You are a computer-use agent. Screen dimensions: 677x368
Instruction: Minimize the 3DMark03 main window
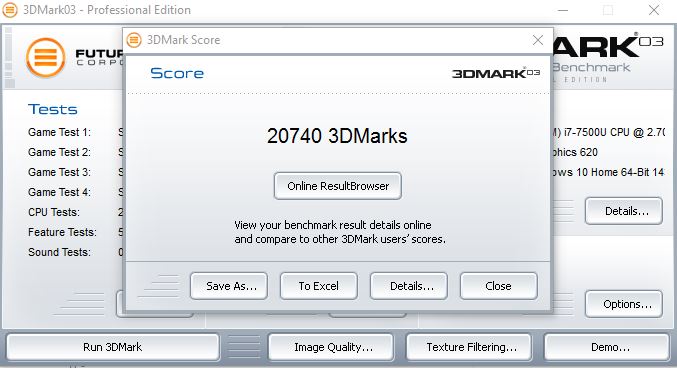(x=563, y=10)
